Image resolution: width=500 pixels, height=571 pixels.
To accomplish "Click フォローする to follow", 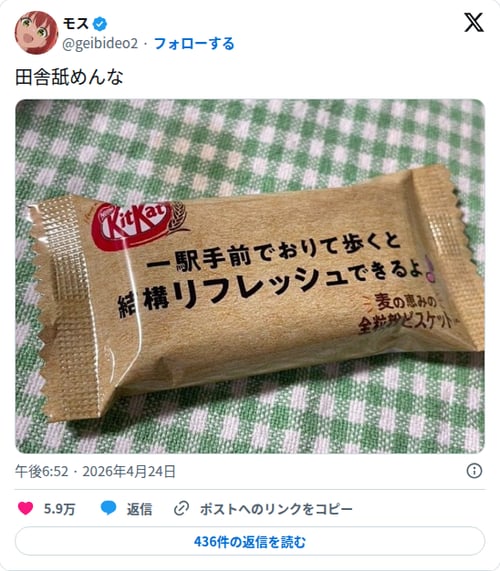I will pyautogui.click(x=194, y=44).
